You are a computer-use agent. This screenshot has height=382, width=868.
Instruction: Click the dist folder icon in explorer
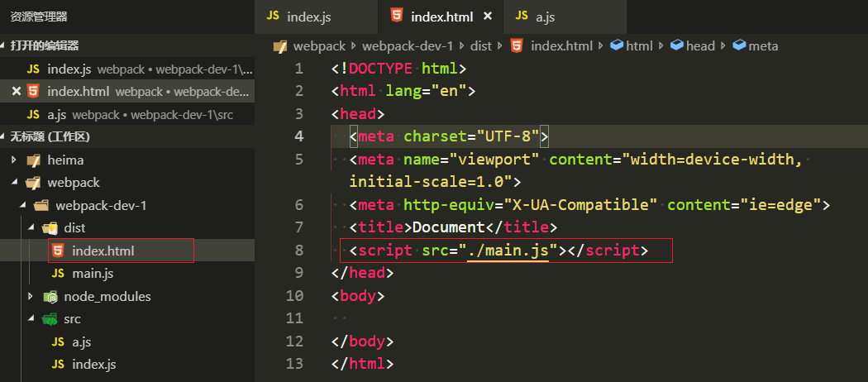51,227
